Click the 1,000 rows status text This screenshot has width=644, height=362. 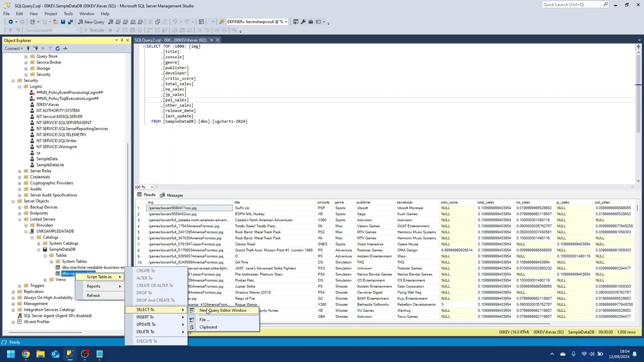point(626,332)
